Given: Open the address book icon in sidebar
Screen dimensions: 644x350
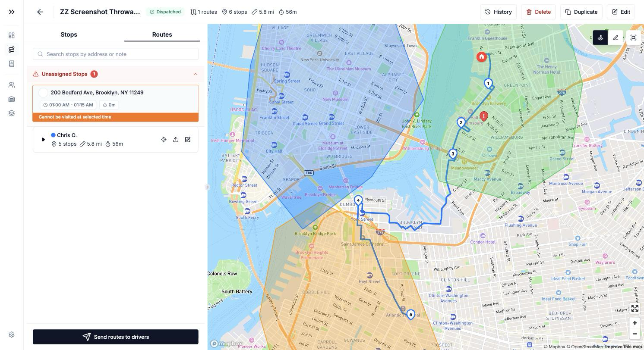Looking at the screenshot, I should pos(12,64).
